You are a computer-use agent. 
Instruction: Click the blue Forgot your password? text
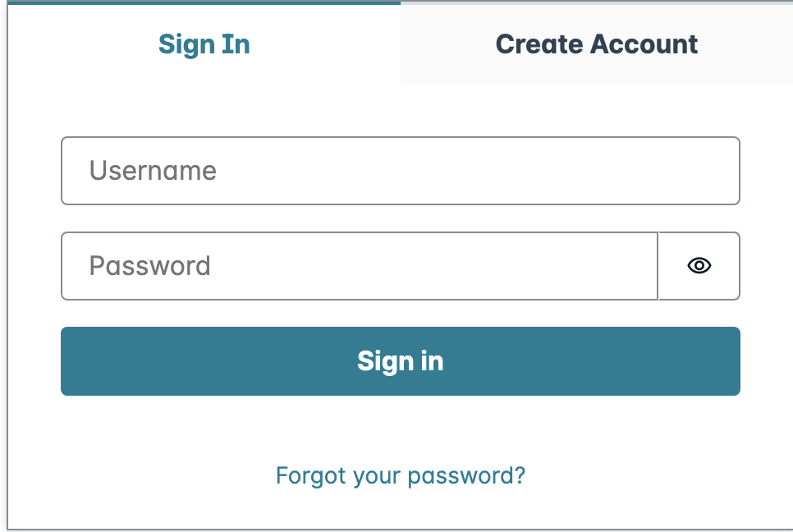(401, 476)
